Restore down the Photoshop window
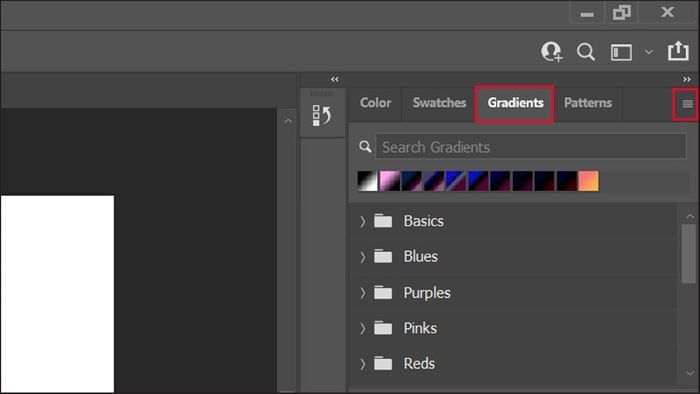The image size is (700, 394). 621,12
